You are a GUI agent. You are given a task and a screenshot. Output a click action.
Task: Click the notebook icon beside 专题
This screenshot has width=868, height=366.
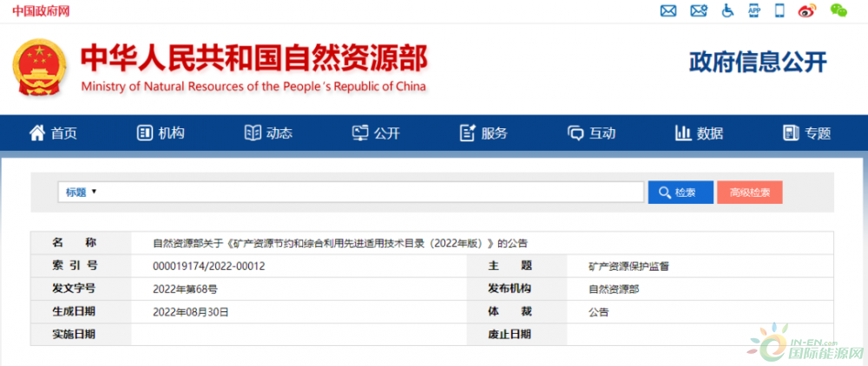791,133
